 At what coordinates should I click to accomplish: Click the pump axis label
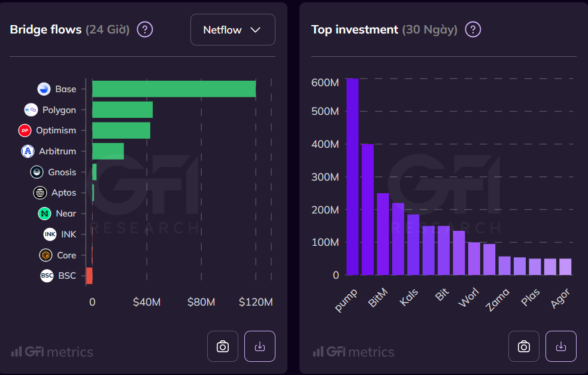point(347,300)
